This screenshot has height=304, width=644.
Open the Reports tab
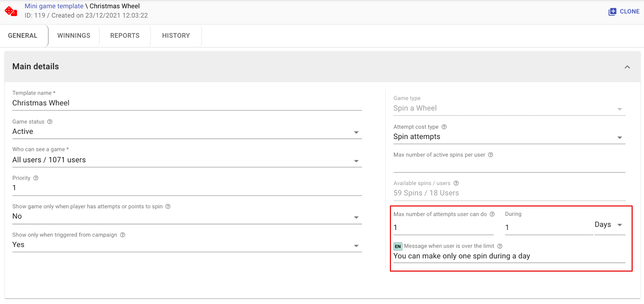[x=125, y=36]
